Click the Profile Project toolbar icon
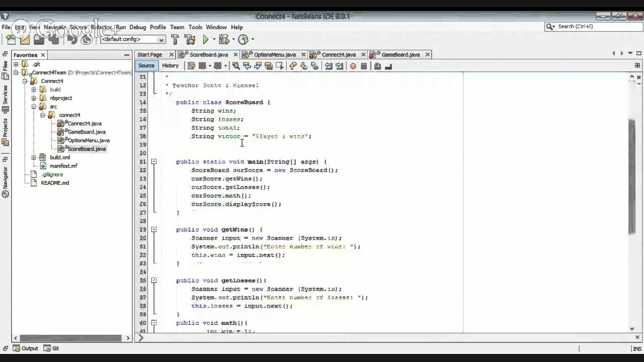Image resolution: width=644 pixels, height=362 pixels. tap(243, 39)
